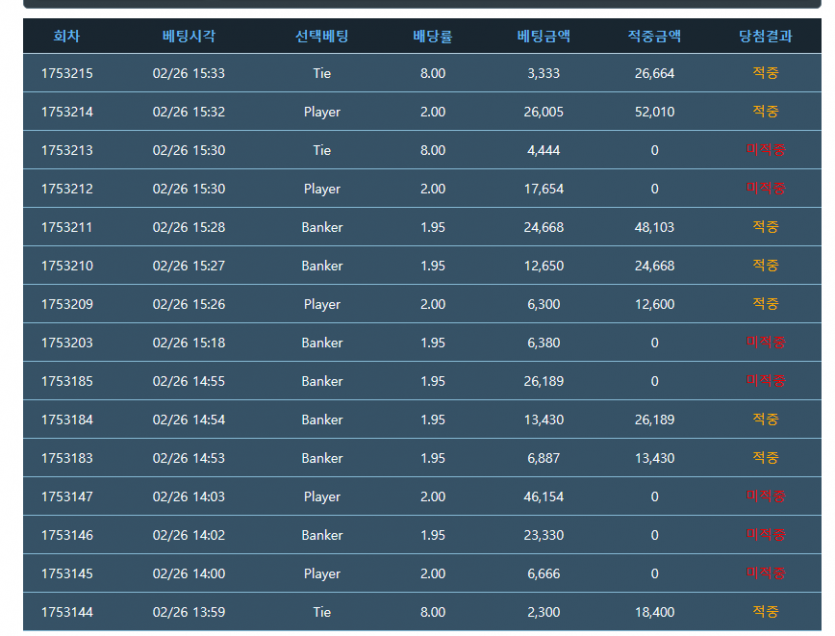835x636 pixels.
Task: Click winning amount 13,430 in row 1753183
Action: click(x=654, y=458)
